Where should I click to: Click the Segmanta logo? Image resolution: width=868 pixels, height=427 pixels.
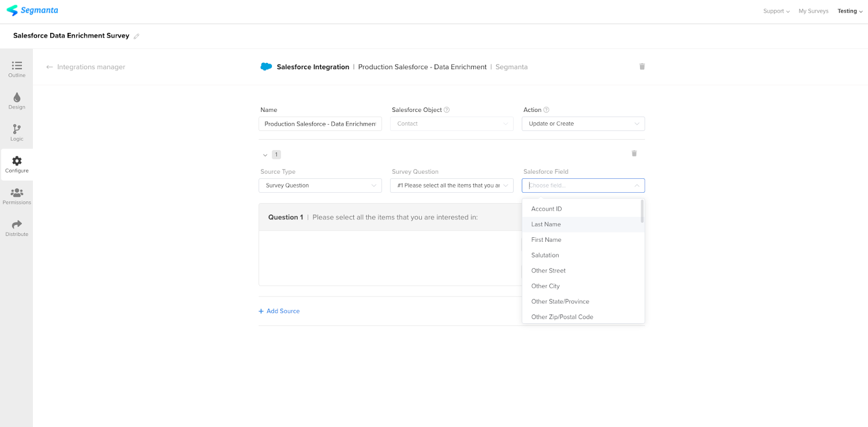tap(32, 10)
